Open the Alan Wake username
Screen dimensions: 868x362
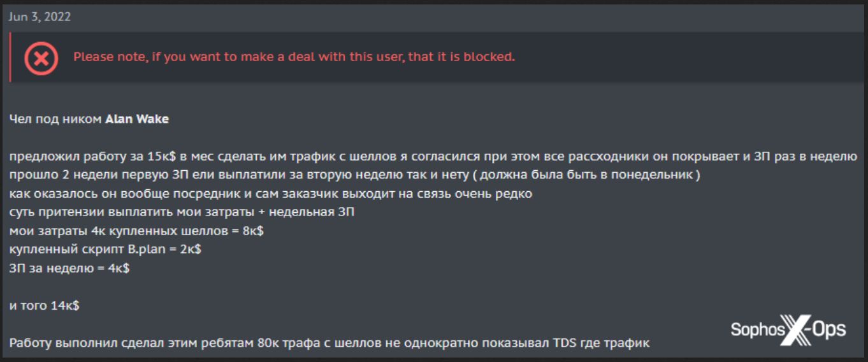[137, 119]
